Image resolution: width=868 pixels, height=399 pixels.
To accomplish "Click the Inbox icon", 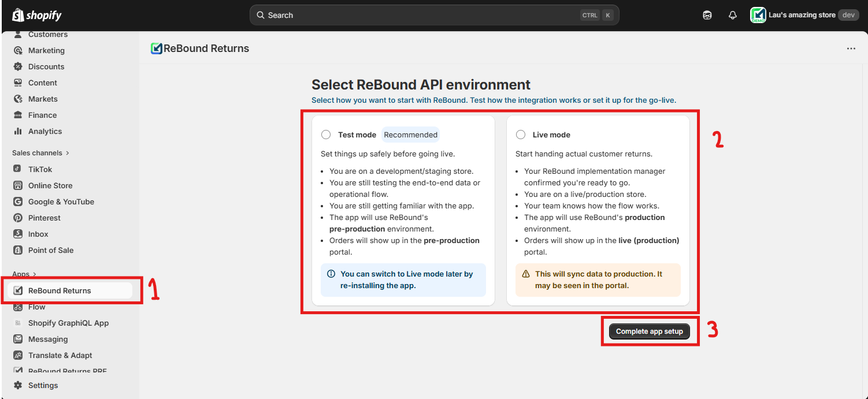I will 18,234.
